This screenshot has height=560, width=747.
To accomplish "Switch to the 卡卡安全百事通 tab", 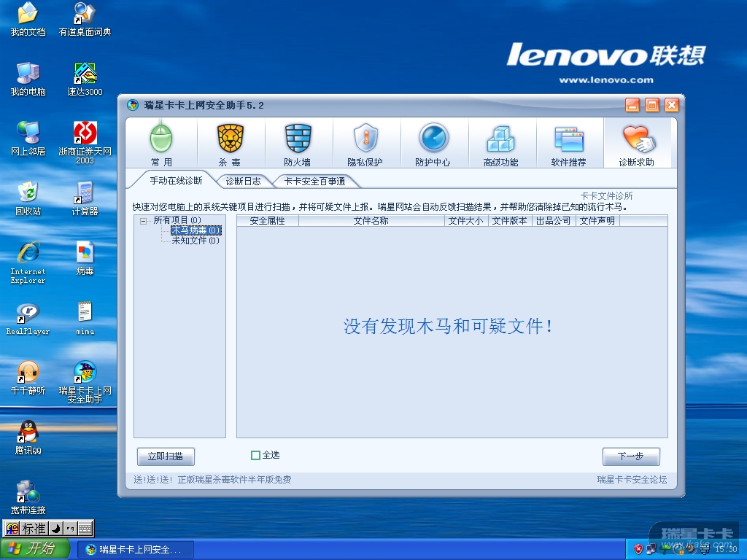I will 314,182.
